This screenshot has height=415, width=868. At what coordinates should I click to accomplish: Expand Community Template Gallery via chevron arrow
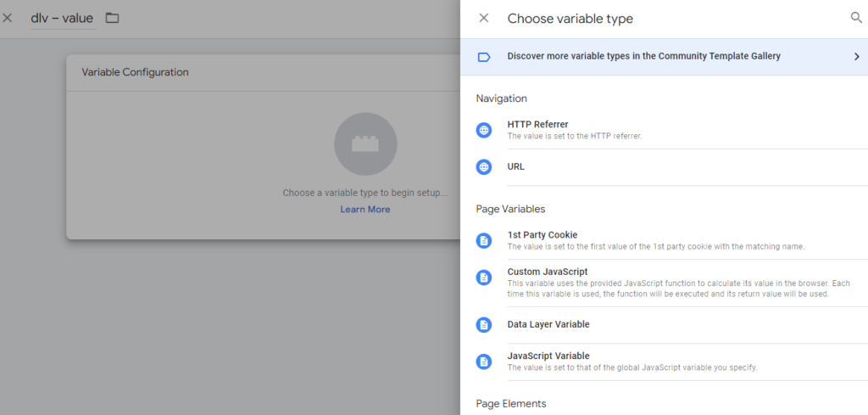click(x=856, y=57)
